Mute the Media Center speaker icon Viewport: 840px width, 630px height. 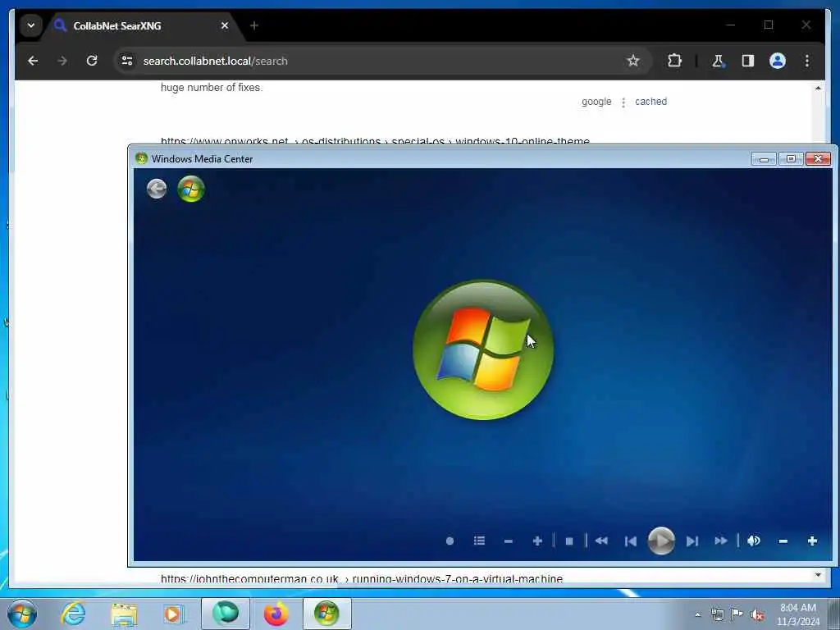(x=754, y=541)
